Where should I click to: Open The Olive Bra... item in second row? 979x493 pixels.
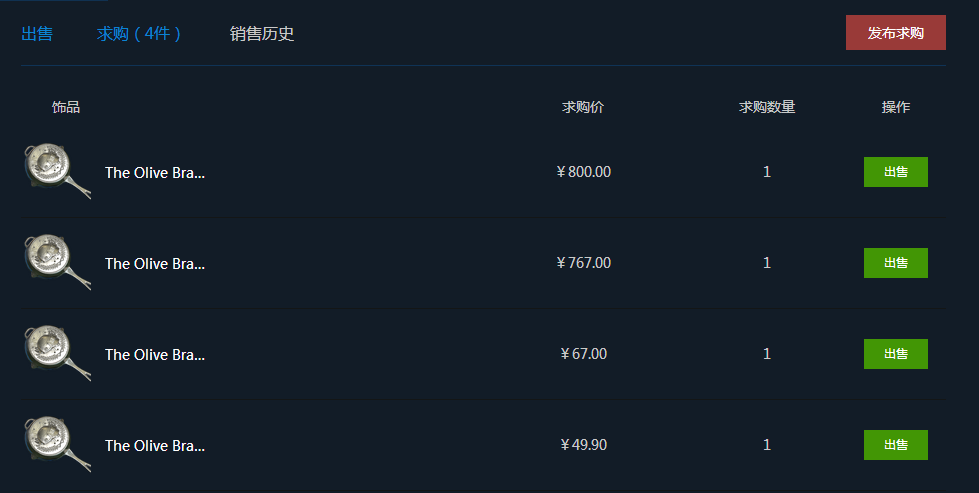point(155,264)
